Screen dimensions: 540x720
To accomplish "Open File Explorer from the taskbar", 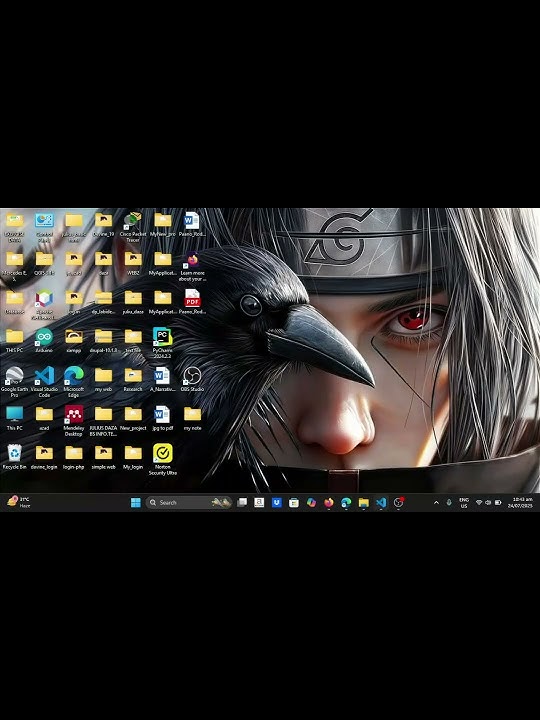I will click(x=364, y=502).
